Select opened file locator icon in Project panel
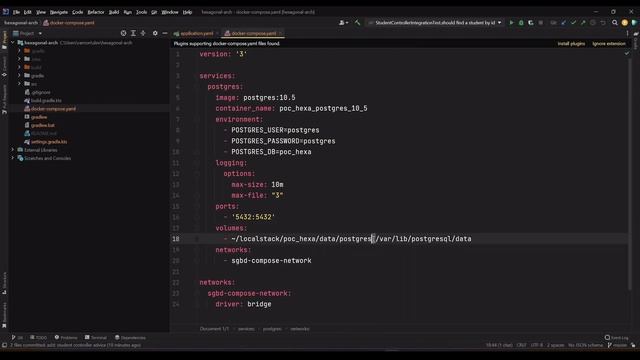Screen dimensions: 640x360 pyautogui.click(x=123, y=33)
